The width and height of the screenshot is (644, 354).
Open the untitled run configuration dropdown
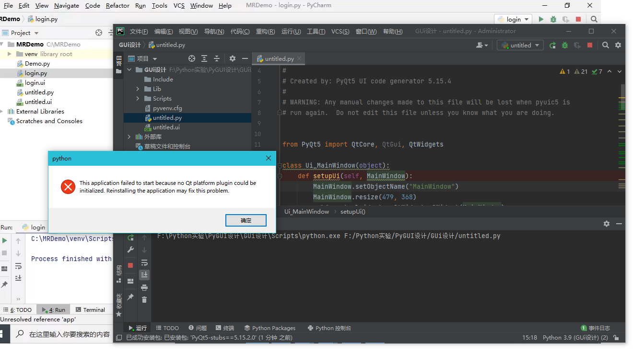tap(519, 45)
